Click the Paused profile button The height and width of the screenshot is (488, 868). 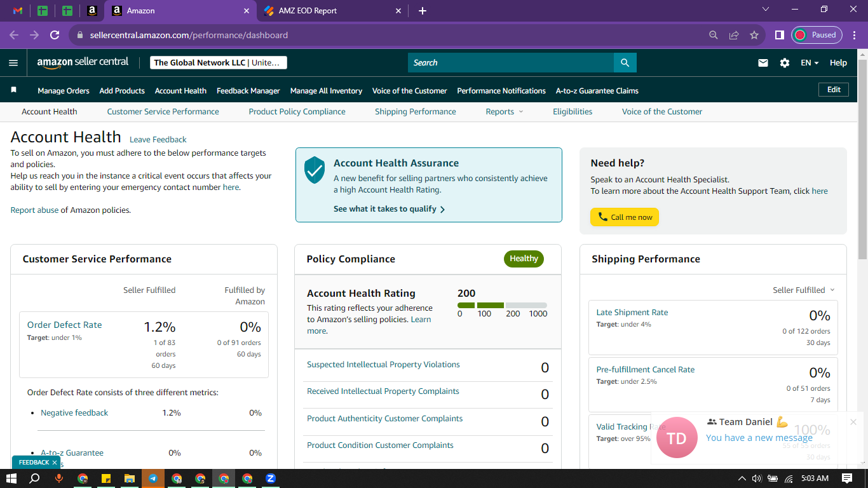click(x=817, y=35)
